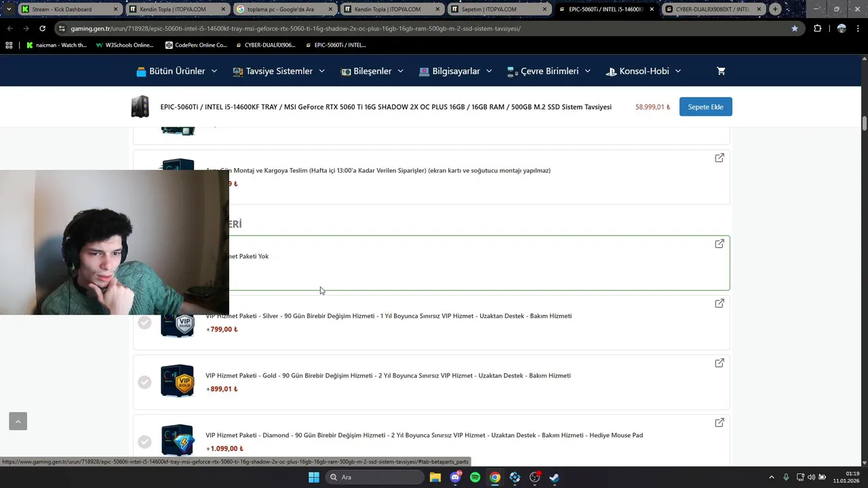Open the external link icon on the Aynı Gün Montaj row
The width and height of the screenshot is (868, 488).
click(719, 157)
